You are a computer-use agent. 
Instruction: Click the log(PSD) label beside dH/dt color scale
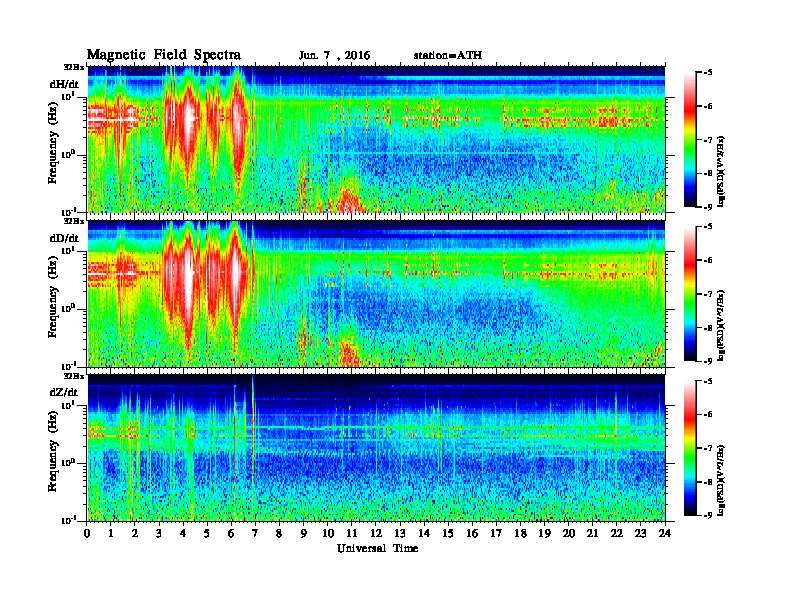(x=721, y=171)
